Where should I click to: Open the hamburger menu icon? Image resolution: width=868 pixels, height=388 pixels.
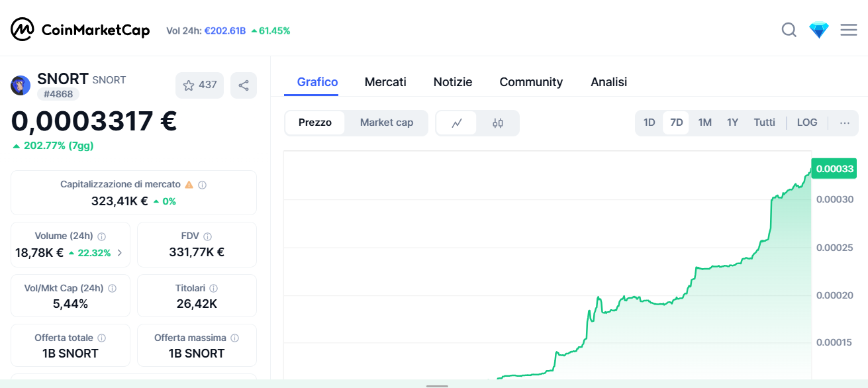[849, 30]
